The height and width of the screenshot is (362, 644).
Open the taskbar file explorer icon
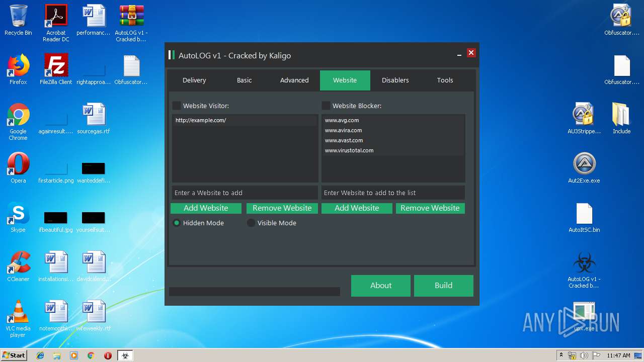tap(57, 355)
